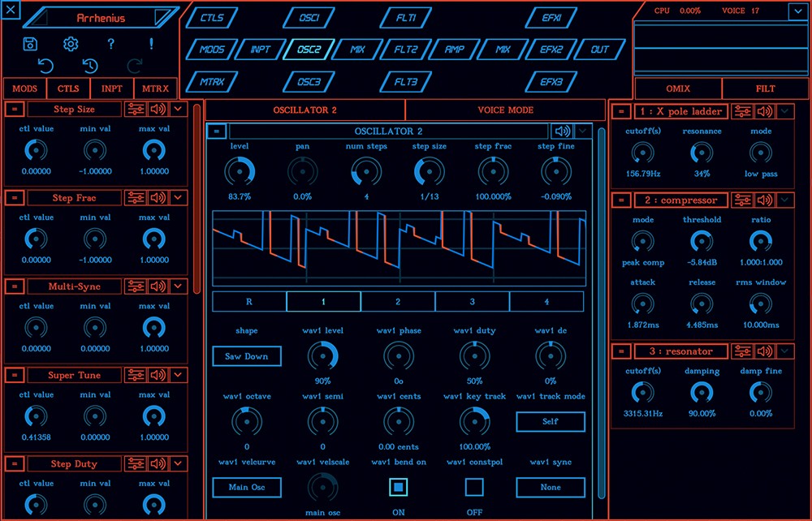Click the question mark help icon
Screen dimensions: 812x521
tap(111, 44)
